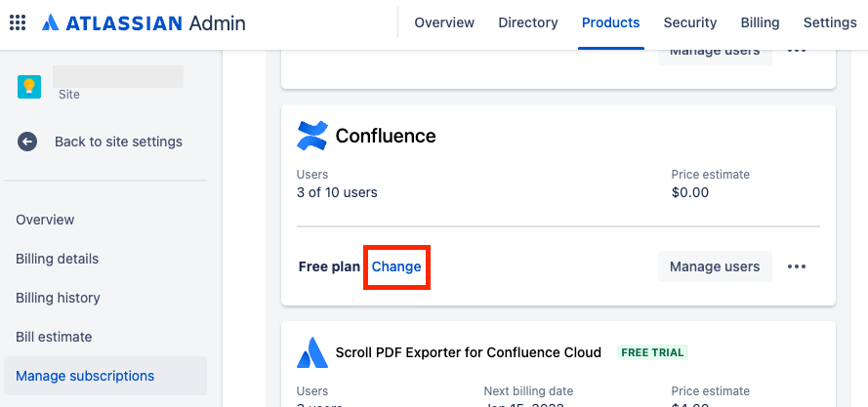This screenshot has width=868, height=407.
Task: Click Scroll PDF Exporter for Confluence Cloud title
Action: click(469, 352)
